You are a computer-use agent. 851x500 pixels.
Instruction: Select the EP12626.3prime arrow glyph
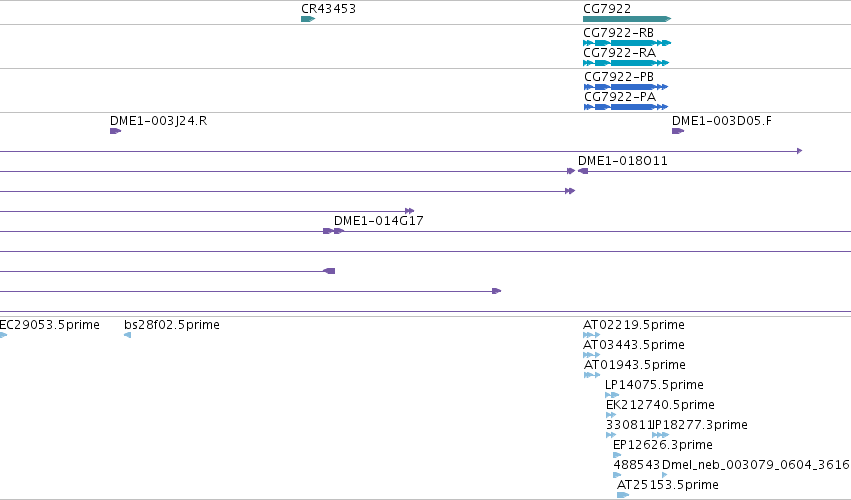tap(617, 455)
